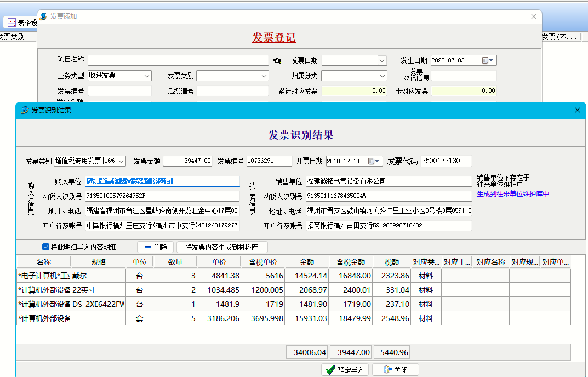Image resolution: width=588 pixels, height=377 pixels.
Task: Select the 戴尔 specification cell in the first row
Action: 98,276
